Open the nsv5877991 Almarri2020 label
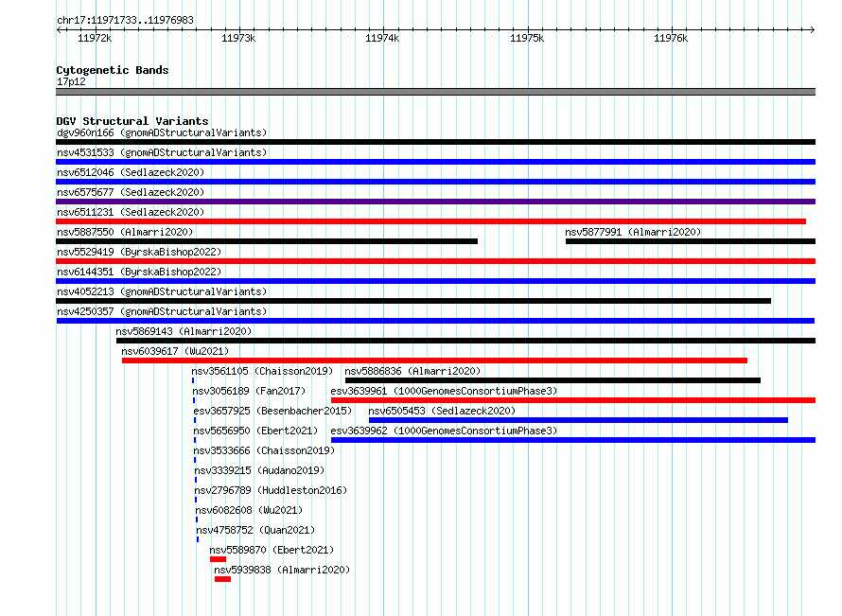This screenshot has height=616, width=842. 633,232
